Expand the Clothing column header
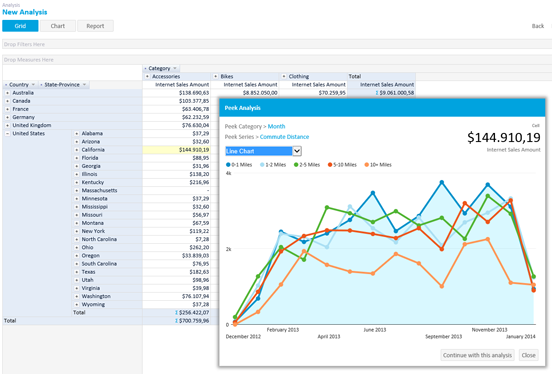Image resolution: width=552 pixels, height=374 pixels. coord(284,76)
